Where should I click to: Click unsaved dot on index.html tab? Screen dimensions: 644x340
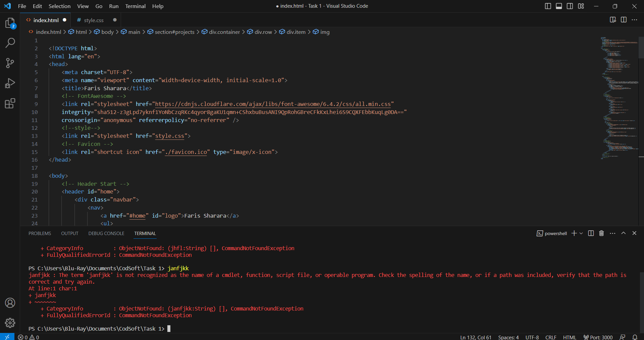tap(64, 20)
